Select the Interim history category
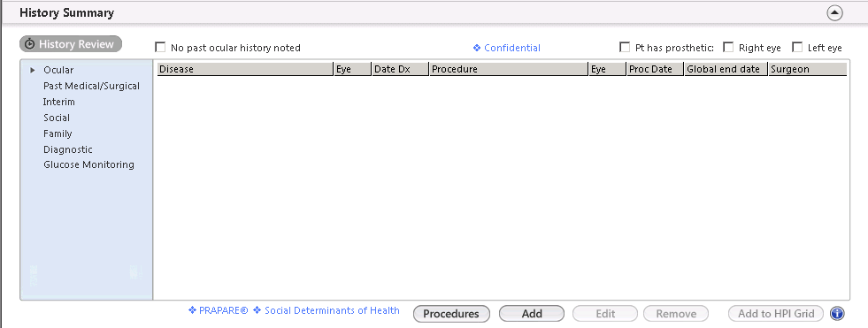The height and width of the screenshot is (328, 868). coord(58,102)
